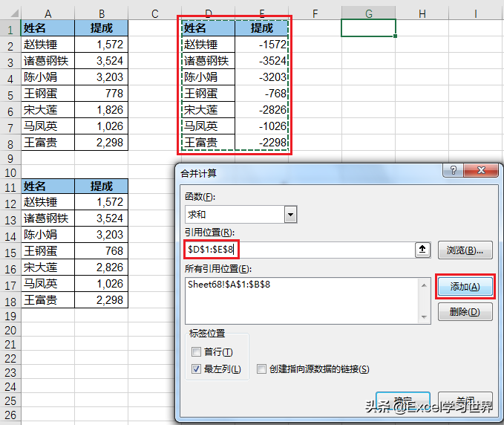The height and width of the screenshot is (425, 504).
Task: Click cell B5 with value 778
Action: [x=101, y=94]
